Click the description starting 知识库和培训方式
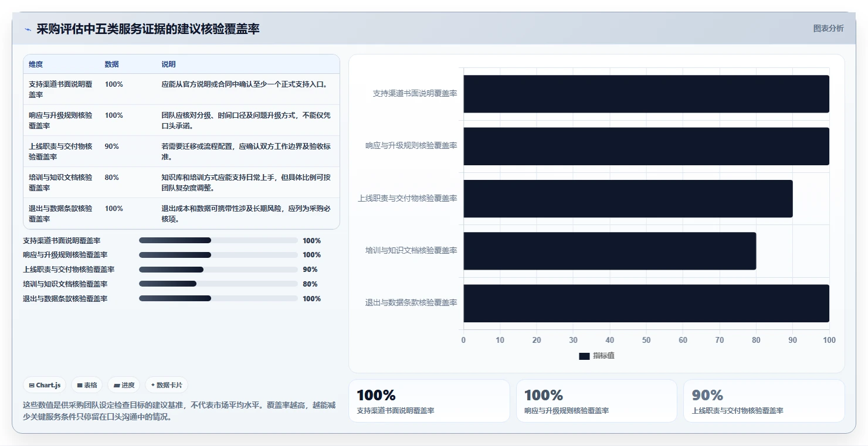This screenshot has height=446, width=868. click(246, 182)
